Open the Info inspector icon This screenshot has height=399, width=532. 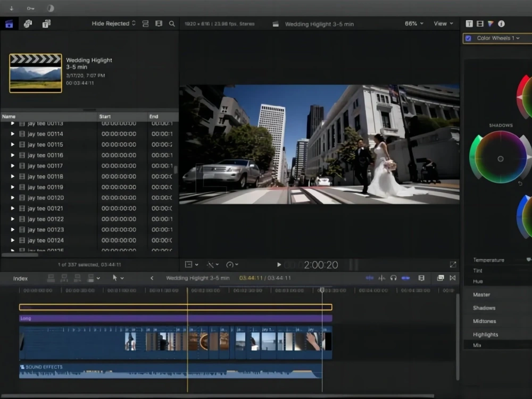501,23
